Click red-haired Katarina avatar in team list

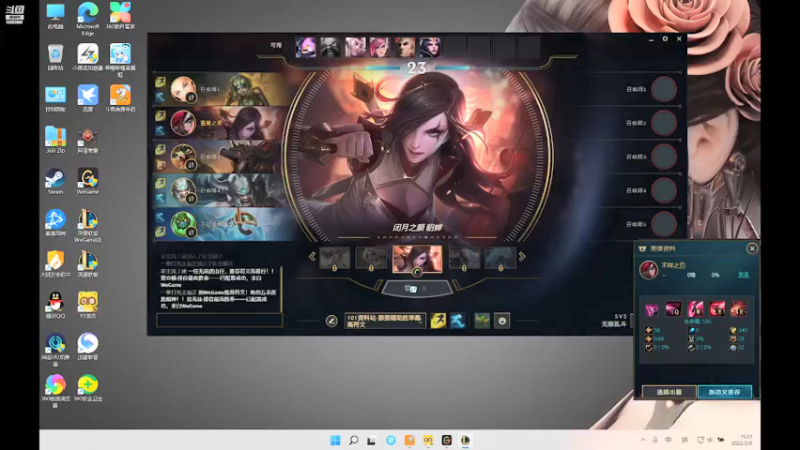[183, 123]
